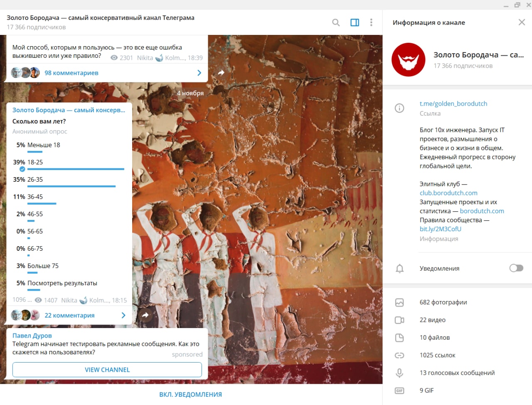Select poll option 46-55

pos(69,216)
